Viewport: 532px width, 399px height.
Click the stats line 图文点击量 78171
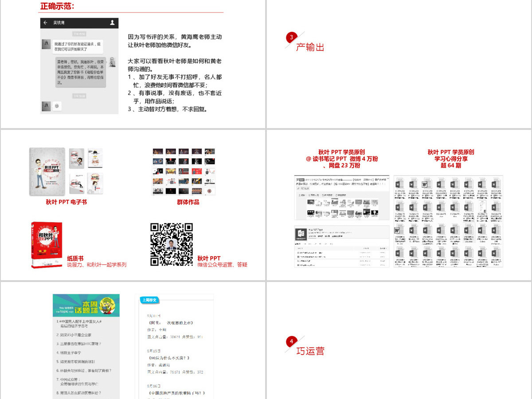coord(175,372)
